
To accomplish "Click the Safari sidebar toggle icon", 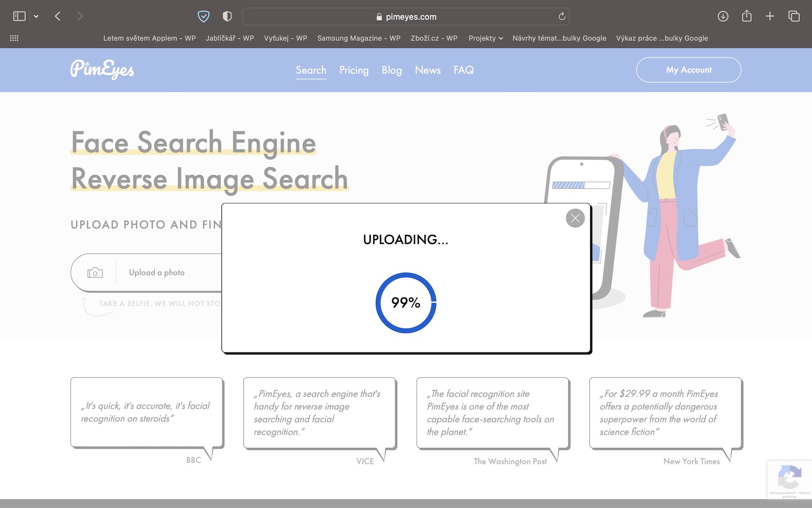I will pos(20,16).
